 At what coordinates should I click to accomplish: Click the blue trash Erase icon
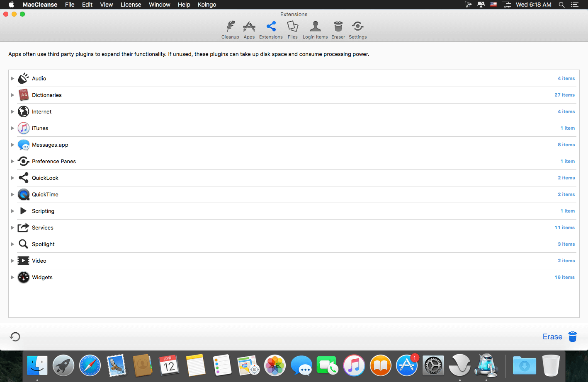pos(573,337)
